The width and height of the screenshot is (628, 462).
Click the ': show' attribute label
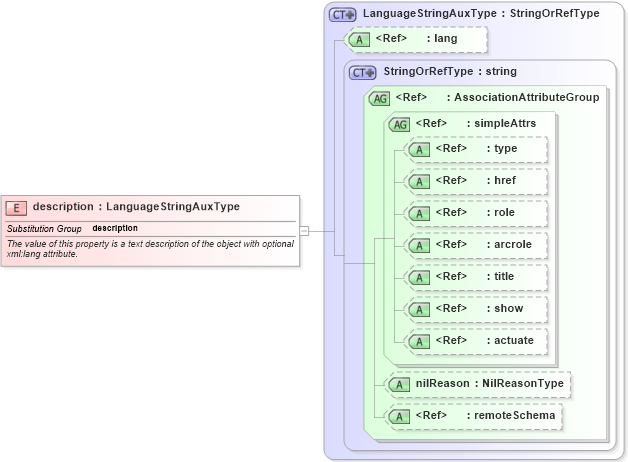coord(505,308)
